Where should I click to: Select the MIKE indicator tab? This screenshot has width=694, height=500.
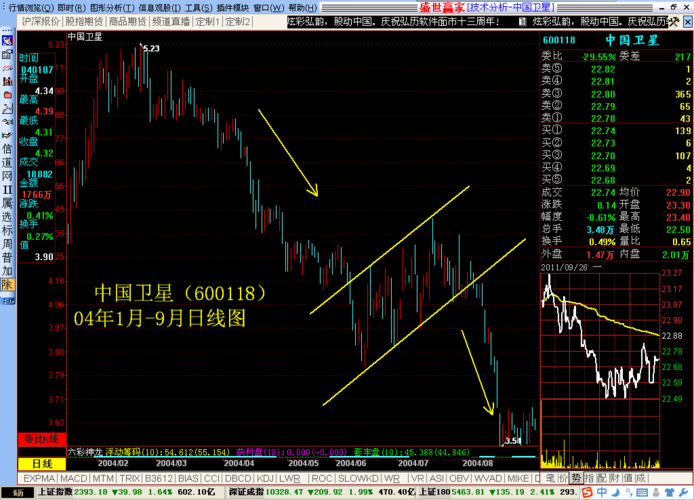click(x=518, y=479)
